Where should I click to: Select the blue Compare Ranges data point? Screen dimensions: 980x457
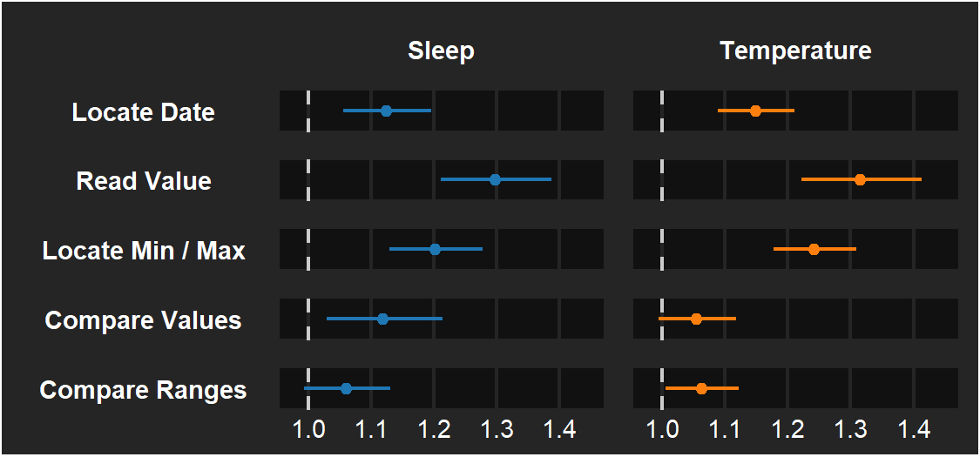coord(346,388)
